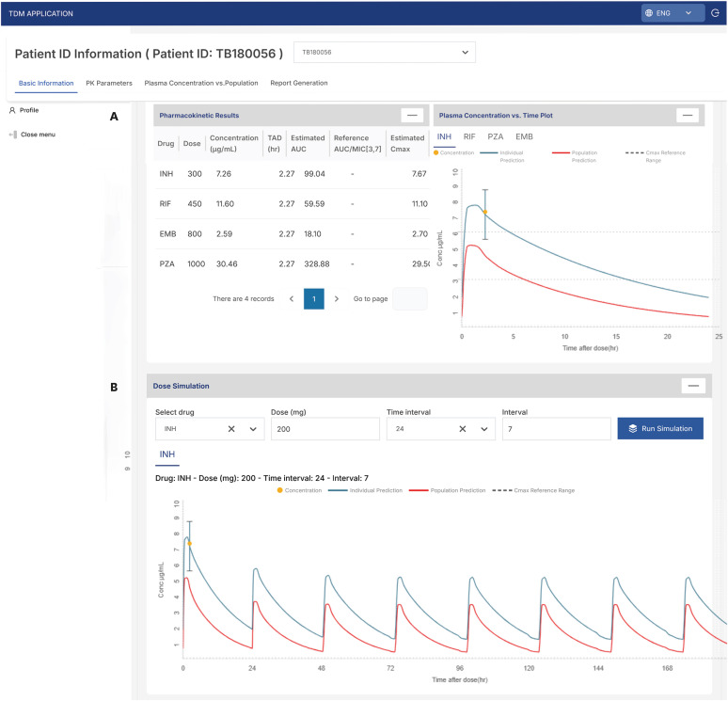Select the PZA plot tab

click(495, 136)
